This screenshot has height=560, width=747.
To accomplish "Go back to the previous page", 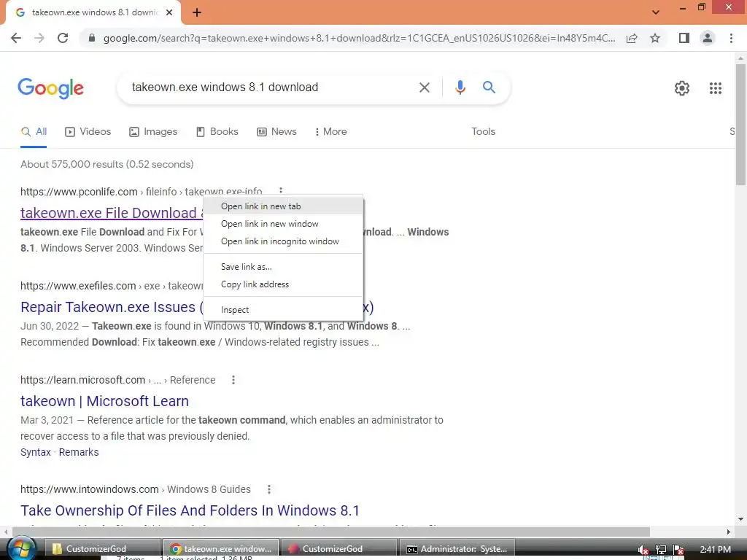I will pyautogui.click(x=16, y=38).
